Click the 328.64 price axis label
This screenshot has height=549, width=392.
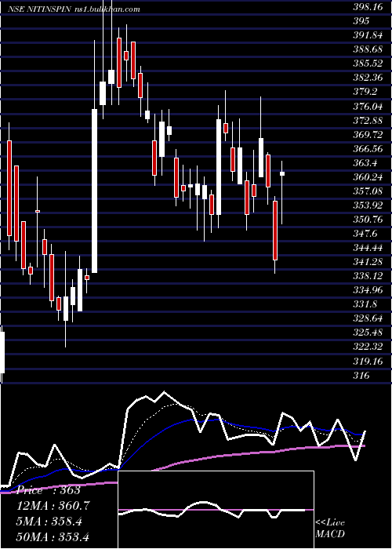(x=367, y=318)
